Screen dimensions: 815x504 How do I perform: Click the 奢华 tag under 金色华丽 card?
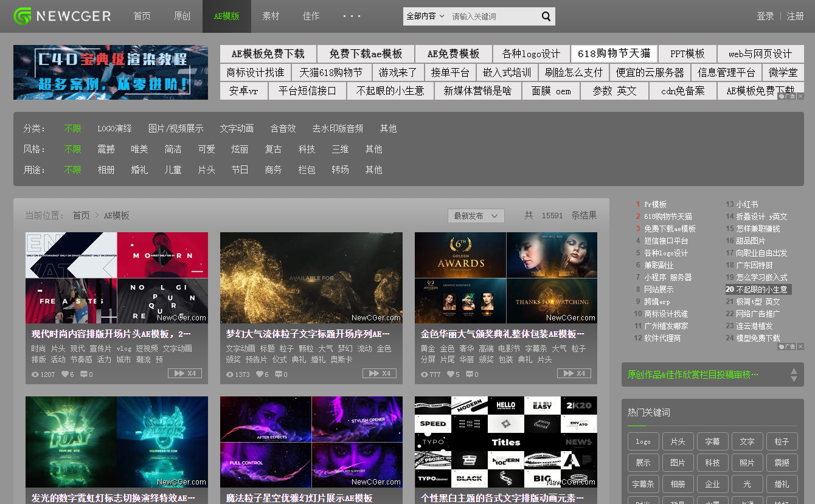pos(466,349)
